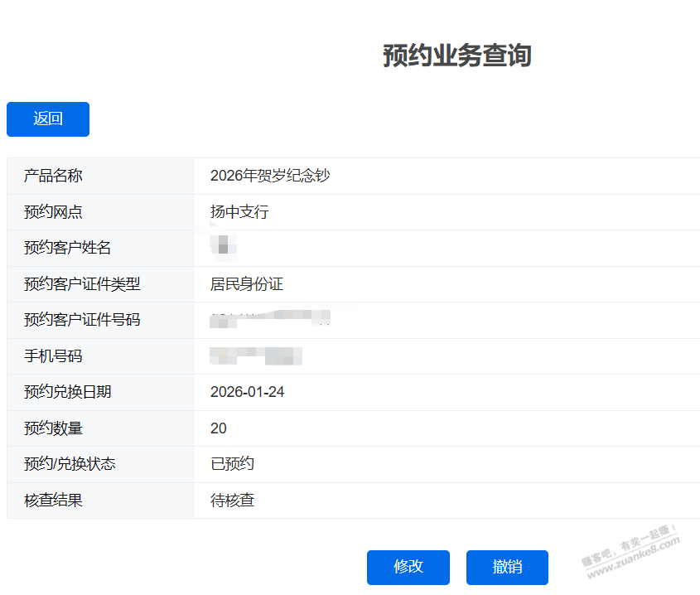
Task: Select the reservation quantity value 20
Action: tap(219, 428)
